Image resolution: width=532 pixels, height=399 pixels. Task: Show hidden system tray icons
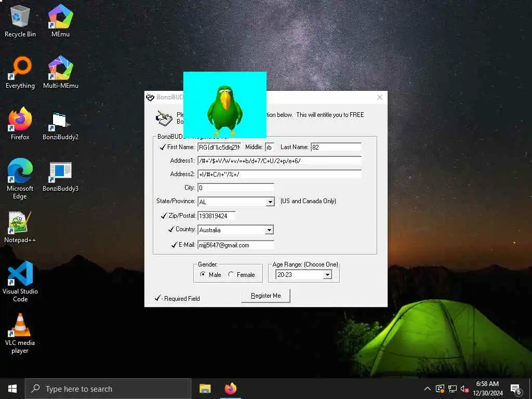pos(428,389)
